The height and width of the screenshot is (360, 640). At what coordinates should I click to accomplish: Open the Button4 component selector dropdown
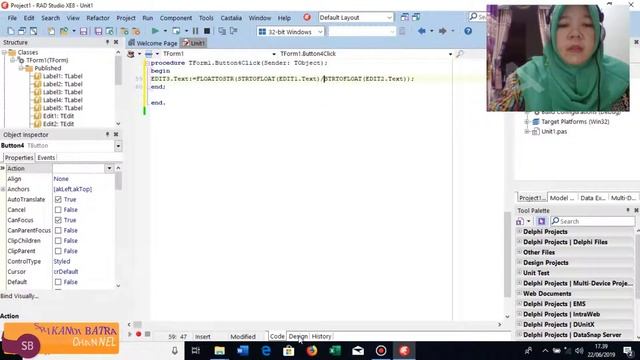(118, 146)
